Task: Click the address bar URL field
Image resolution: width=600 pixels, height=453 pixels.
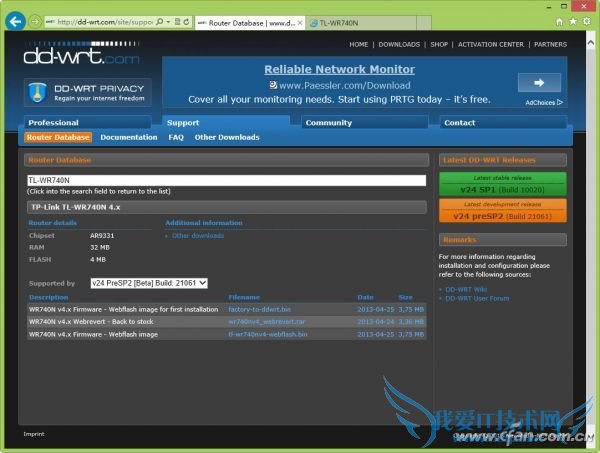Action: click(x=104, y=22)
